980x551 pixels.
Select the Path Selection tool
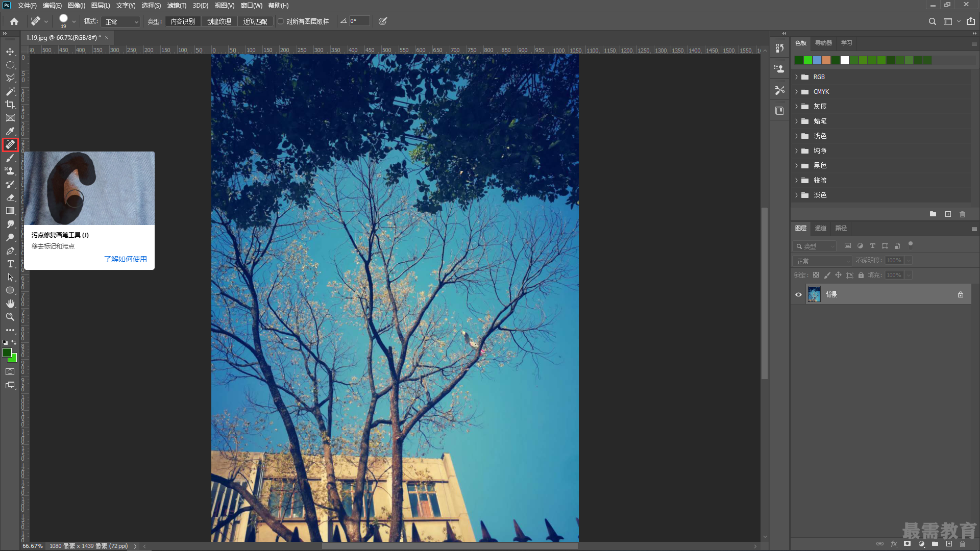click(x=10, y=277)
